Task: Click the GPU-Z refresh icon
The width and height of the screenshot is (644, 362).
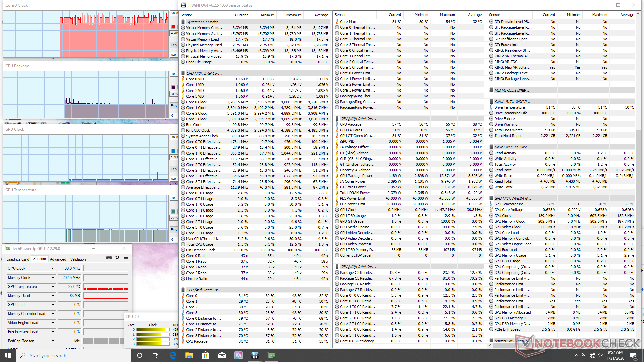Action: pyautogui.click(x=117, y=257)
